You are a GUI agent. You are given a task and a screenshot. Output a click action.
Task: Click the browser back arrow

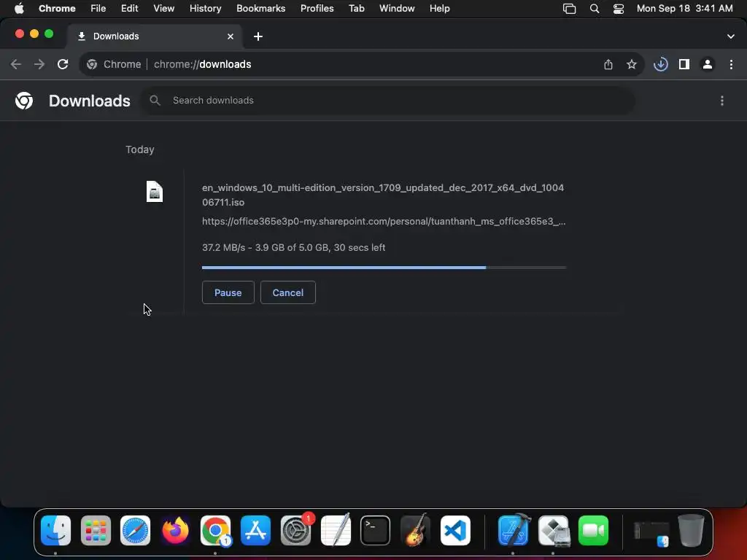16,64
